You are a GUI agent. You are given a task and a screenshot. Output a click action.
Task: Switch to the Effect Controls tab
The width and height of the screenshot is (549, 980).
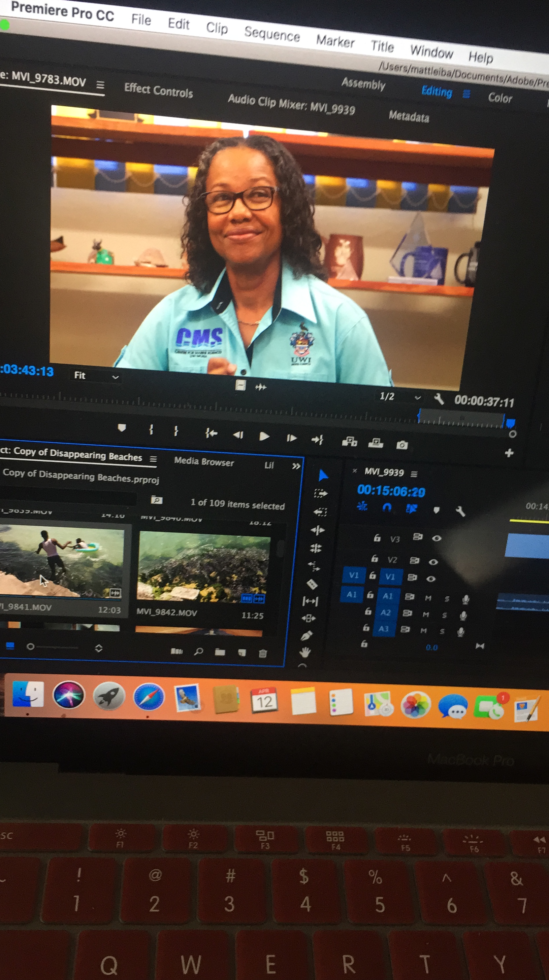coord(159,90)
